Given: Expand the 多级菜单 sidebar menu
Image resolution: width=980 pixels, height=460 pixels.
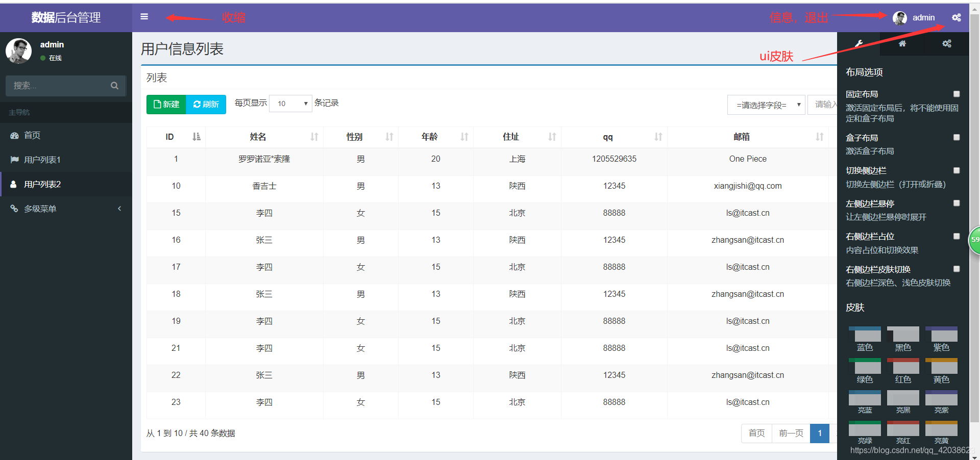Looking at the screenshot, I should (66, 209).
